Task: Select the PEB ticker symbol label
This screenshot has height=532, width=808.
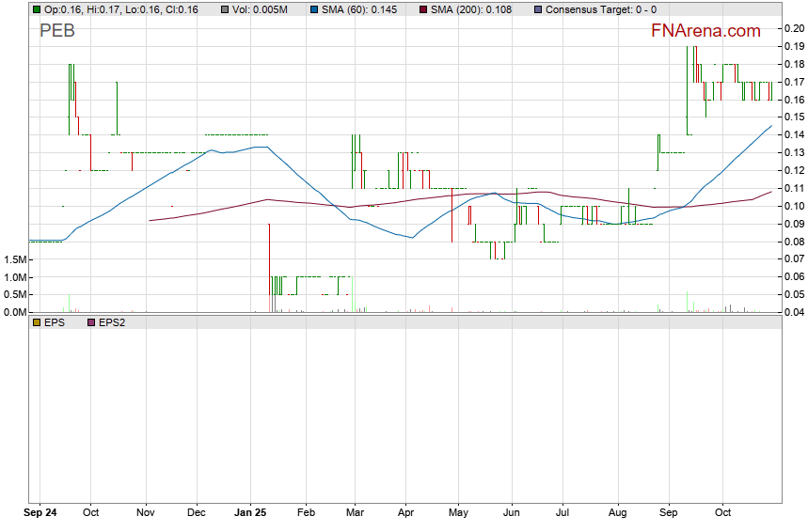Action: click(x=57, y=31)
